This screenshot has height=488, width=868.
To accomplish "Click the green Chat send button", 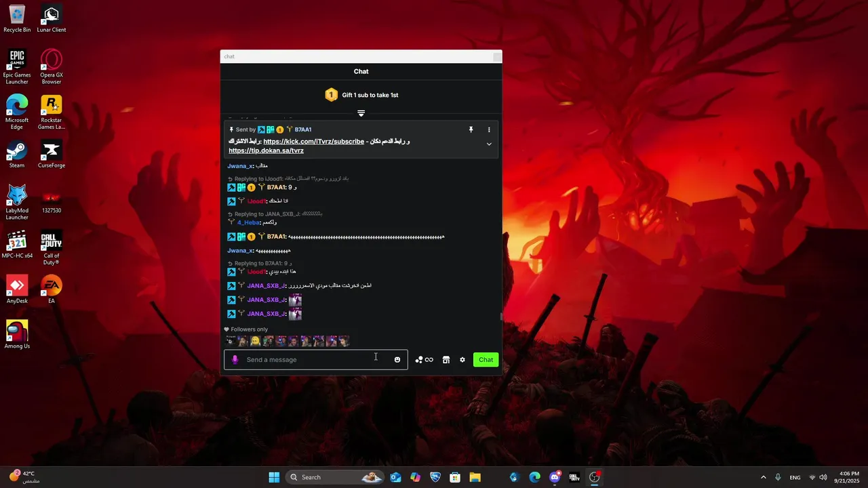I will (x=486, y=360).
